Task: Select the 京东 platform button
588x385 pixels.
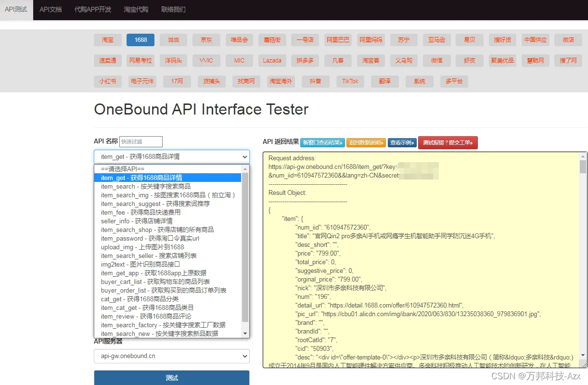Action: point(206,40)
